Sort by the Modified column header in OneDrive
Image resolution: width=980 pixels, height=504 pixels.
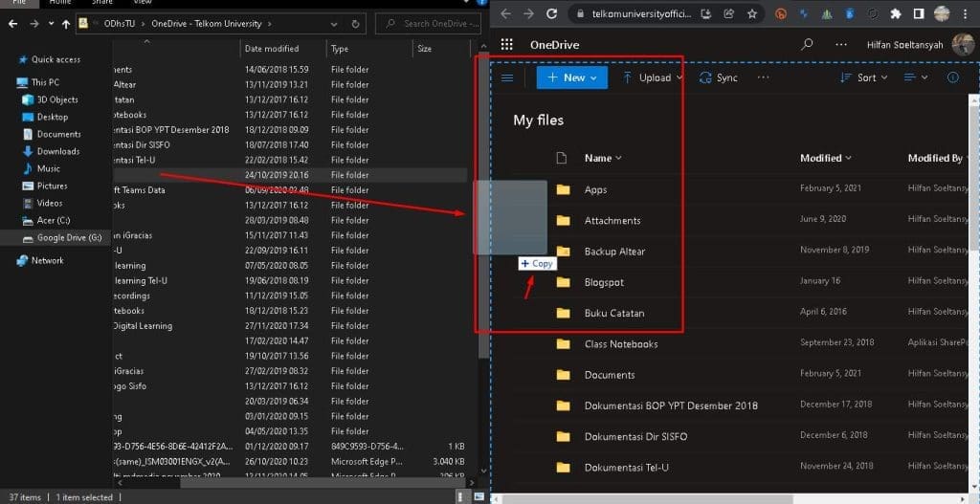pyautogui.click(x=826, y=158)
